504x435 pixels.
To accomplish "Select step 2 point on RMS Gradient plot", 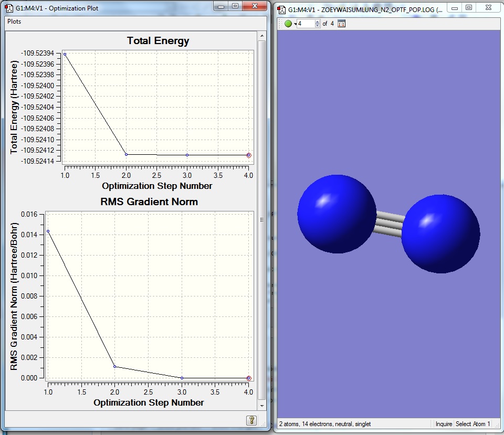I will (115, 366).
